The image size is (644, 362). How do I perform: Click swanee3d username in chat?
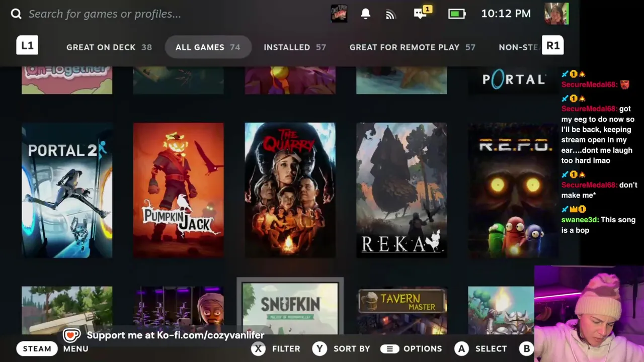click(x=579, y=220)
